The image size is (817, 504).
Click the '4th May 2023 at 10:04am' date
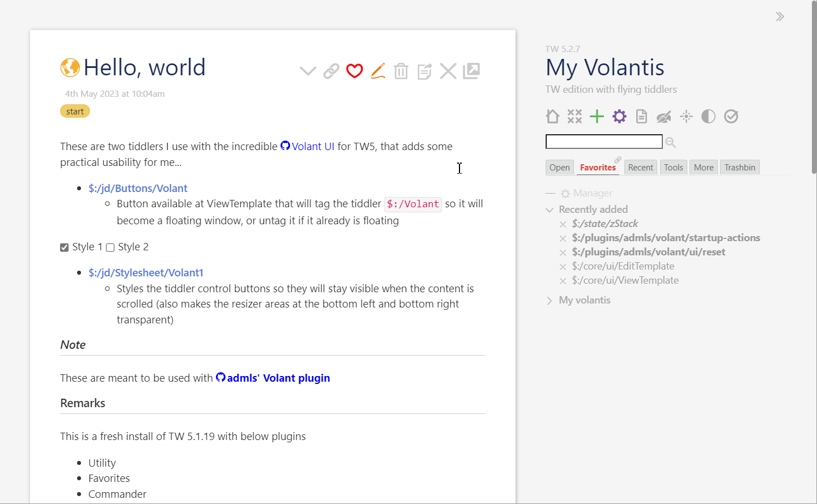pos(115,94)
